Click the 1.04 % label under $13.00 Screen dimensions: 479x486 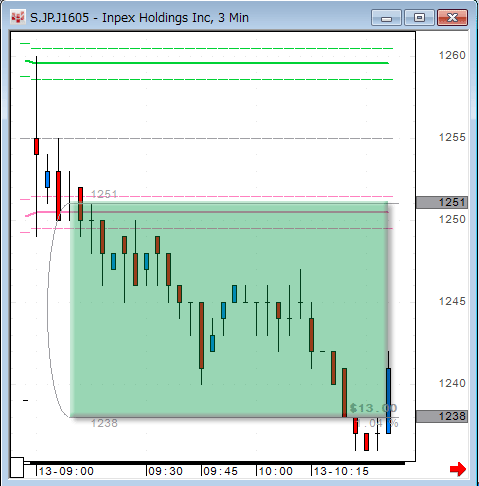[378, 423]
